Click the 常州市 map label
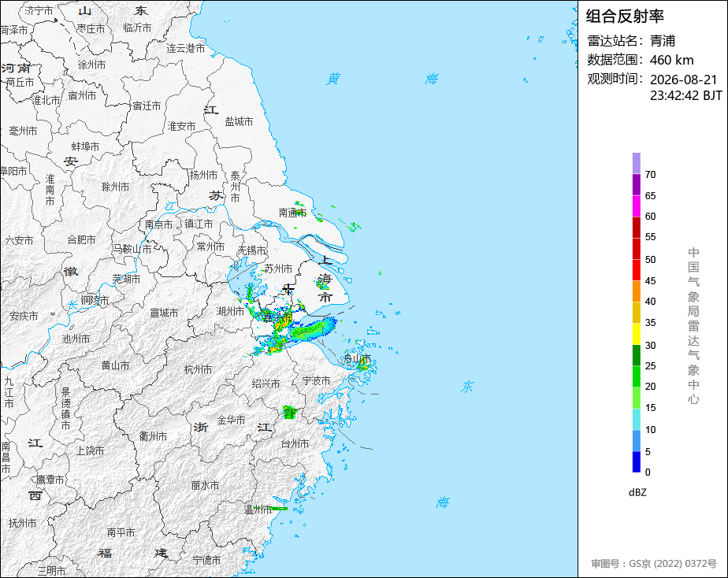This screenshot has width=728, height=578. pos(211,246)
